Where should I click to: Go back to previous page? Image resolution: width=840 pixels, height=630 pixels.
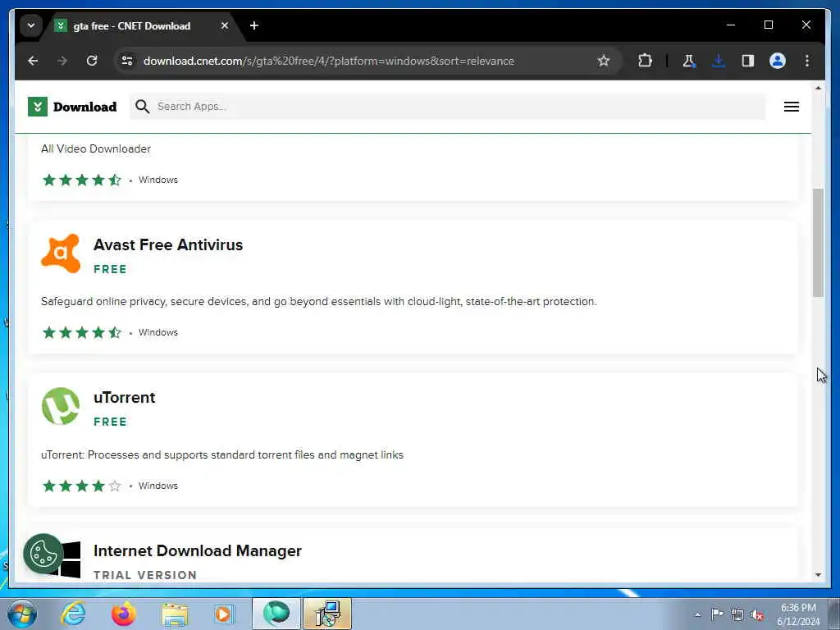[x=33, y=61]
